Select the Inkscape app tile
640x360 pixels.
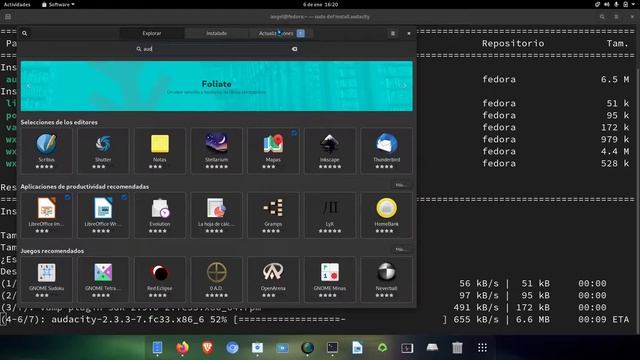tap(330, 151)
